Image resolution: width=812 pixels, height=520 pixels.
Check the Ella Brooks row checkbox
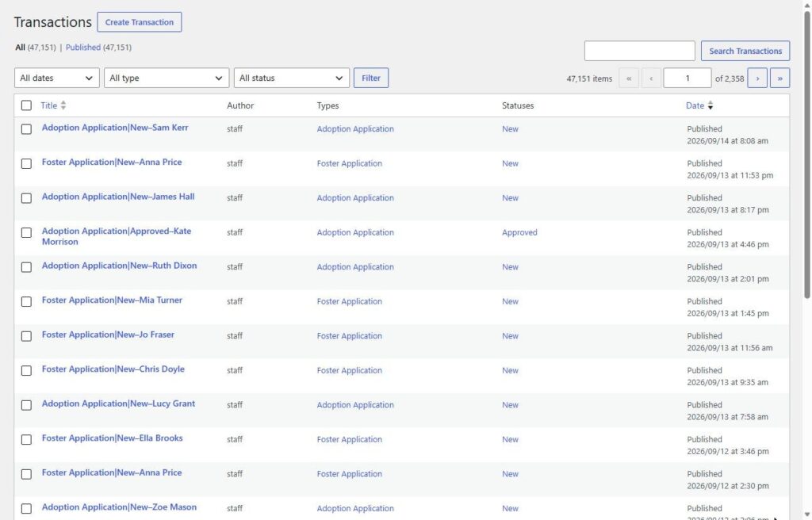[x=26, y=440]
